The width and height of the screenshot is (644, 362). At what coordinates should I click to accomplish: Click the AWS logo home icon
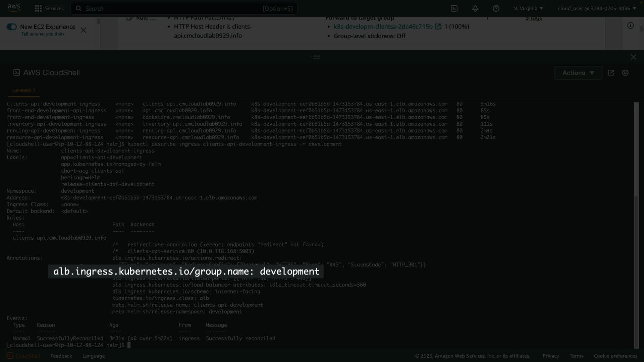pos(14,8)
